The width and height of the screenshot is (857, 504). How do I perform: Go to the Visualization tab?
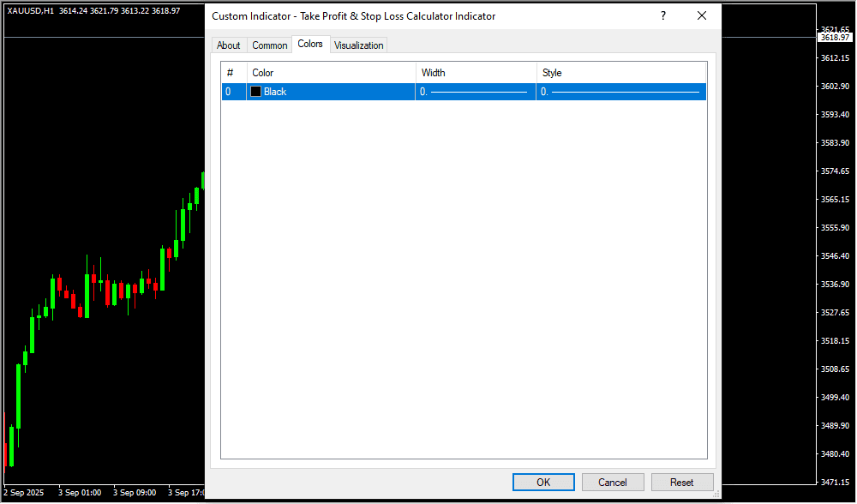(x=359, y=45)
